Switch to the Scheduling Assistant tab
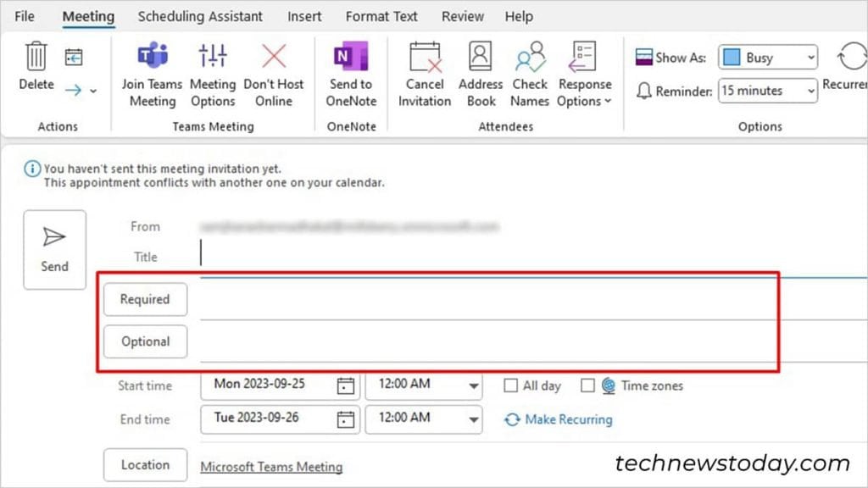This screenshot has height=488, width=868. click(200, 15)
